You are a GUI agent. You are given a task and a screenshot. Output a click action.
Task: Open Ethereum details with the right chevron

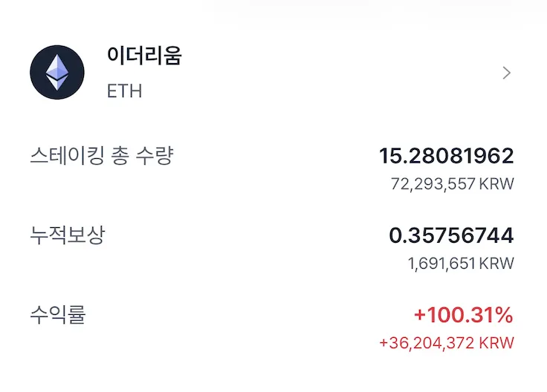(507, 73)
